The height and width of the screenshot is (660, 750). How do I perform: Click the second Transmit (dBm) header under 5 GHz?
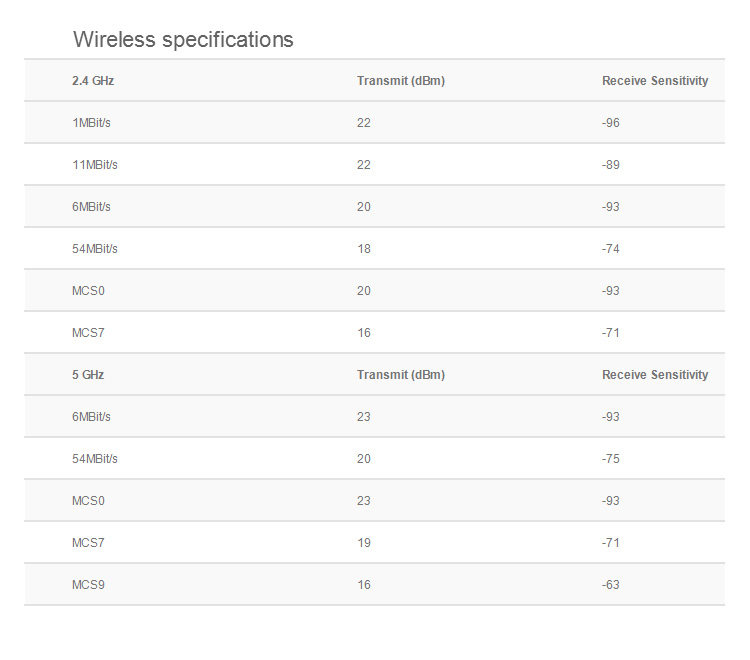point(401,374)
